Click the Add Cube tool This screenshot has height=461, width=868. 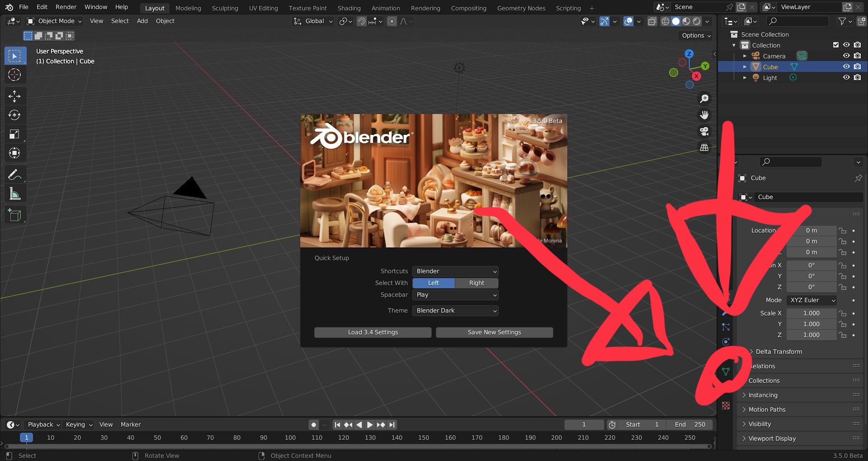14,215
